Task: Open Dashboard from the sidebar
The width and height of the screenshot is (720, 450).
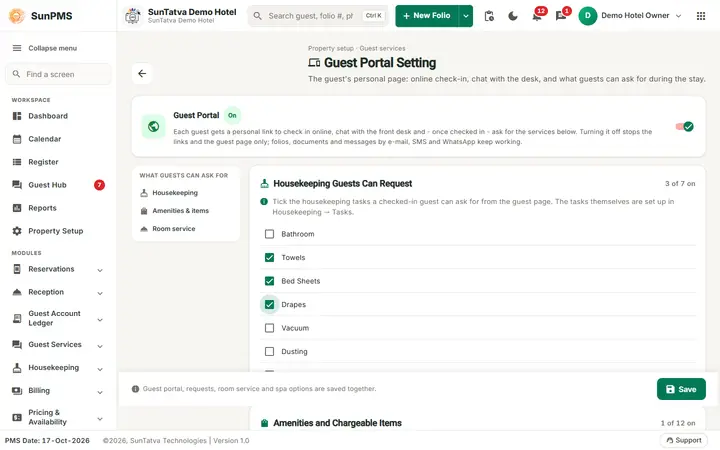Action: [x=58, y=116]
